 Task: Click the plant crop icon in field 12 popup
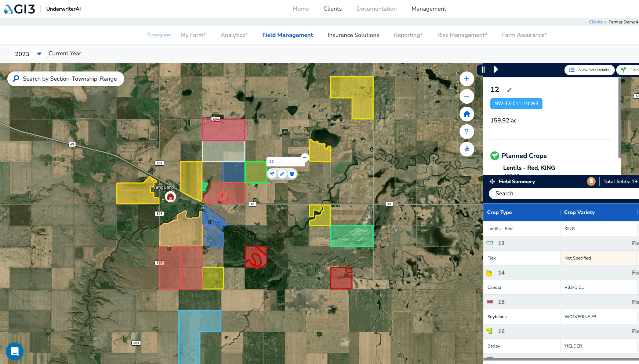point(272,174)
